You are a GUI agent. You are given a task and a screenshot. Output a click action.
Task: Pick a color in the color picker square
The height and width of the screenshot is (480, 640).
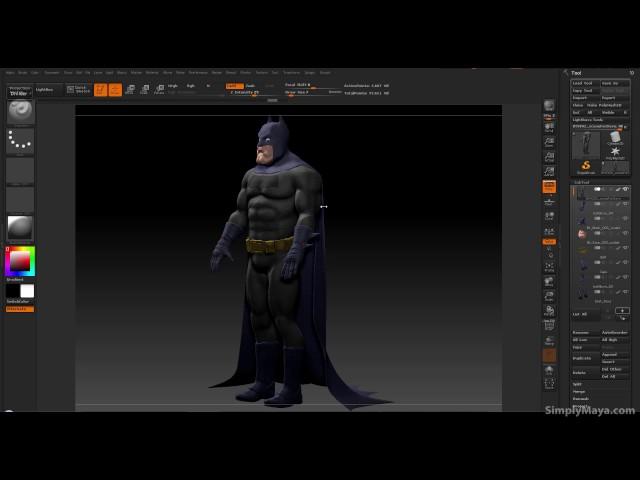(x=20, y=261)
